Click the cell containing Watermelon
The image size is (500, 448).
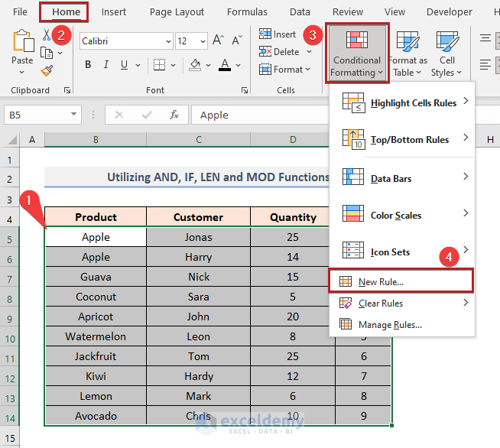tap(96, 336)
